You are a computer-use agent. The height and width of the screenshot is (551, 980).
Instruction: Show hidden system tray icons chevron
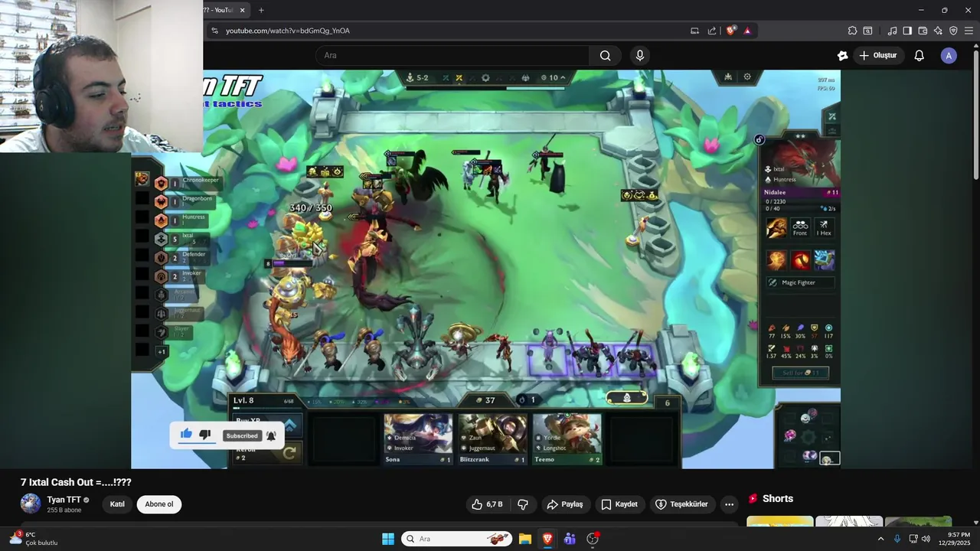click(x=880, y=539)
